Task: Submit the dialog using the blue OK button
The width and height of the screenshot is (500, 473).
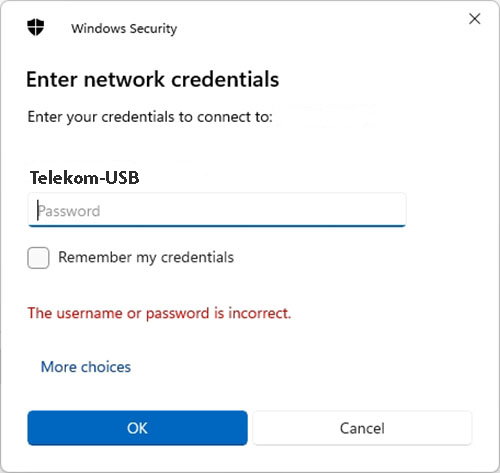Action: click(x=137, y=428)
